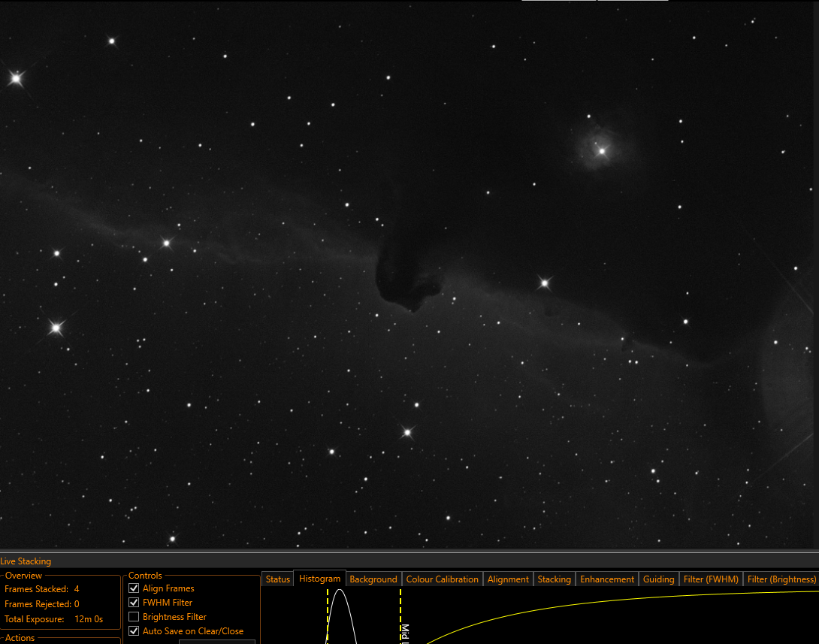The width and height of the screenshot is (819, 644).
Task: Select the Filter (FWHM) tab
Action: click(x=711, y=579)
